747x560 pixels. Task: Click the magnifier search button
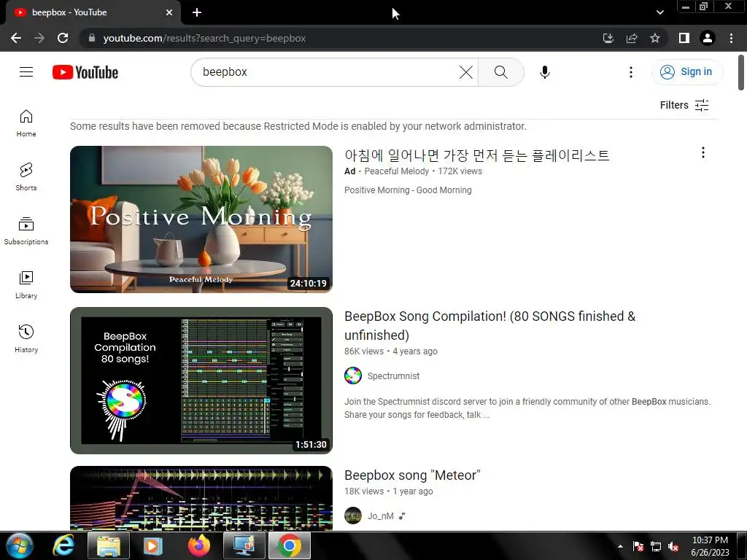[500, 72]
